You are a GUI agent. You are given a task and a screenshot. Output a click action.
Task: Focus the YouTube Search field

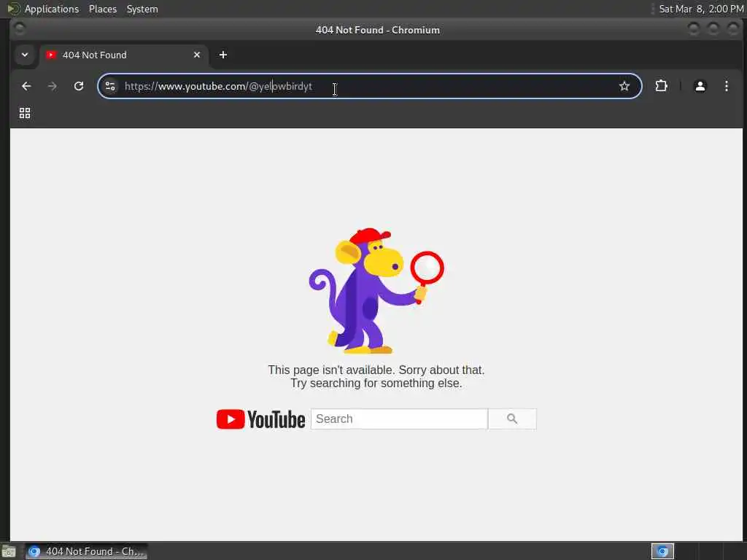pos(399,419)
